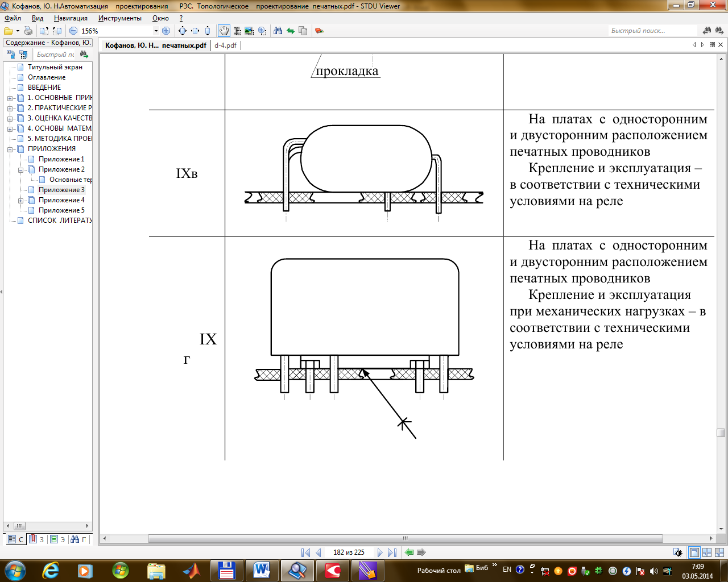The height and width of the screenshot is (582, 728).
Task: Open the Инструменты menu
Action: tap(120, 18)
